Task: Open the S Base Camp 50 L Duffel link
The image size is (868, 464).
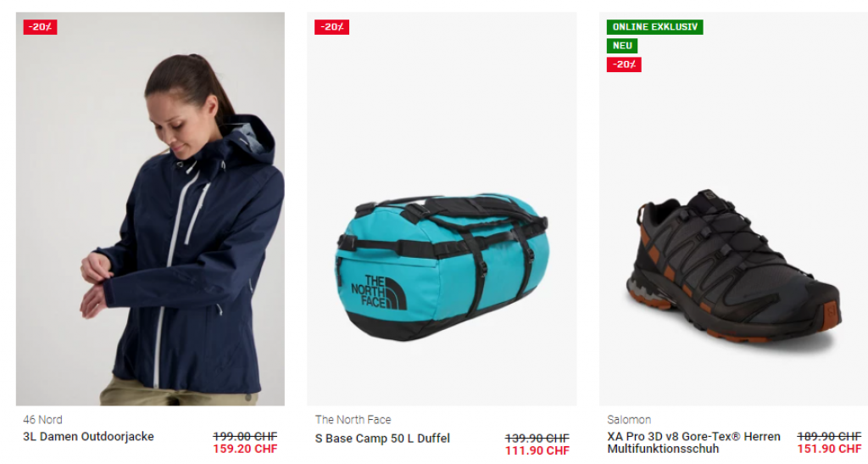Action: [x=382, y=438]
